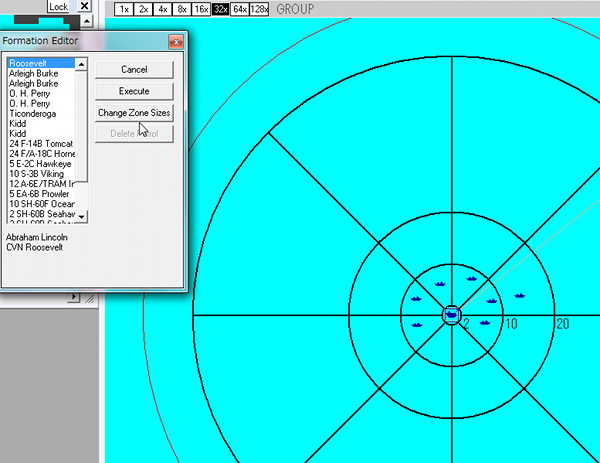The width and height of the screenshot is (600, 463).
Task: Select 5 E-2C Hawkeye entry
Action: tap(41, 164)
